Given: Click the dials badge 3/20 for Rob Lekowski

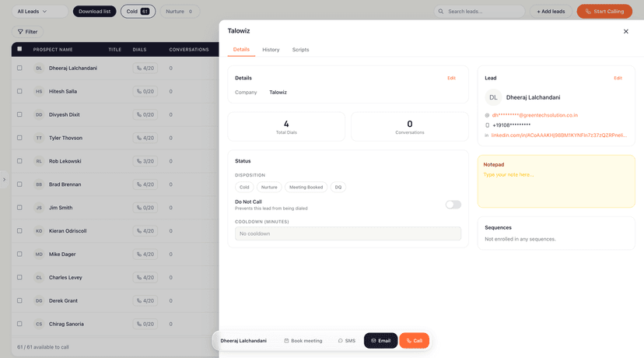Looking at the screenshot, I should click(145, 161).
